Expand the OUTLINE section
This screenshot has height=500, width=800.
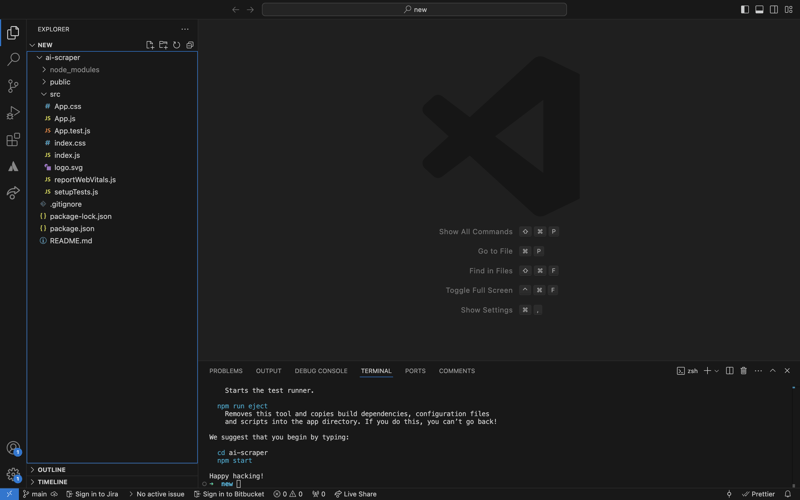click(32, 469)
